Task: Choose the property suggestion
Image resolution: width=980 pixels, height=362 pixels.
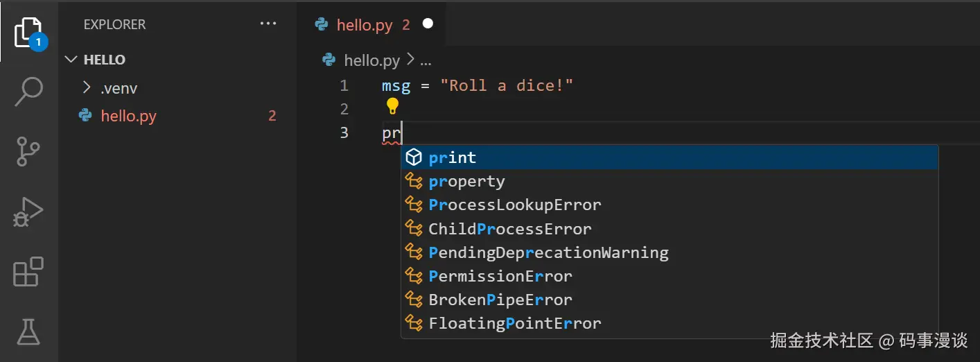Action: (x=670, y=181)
